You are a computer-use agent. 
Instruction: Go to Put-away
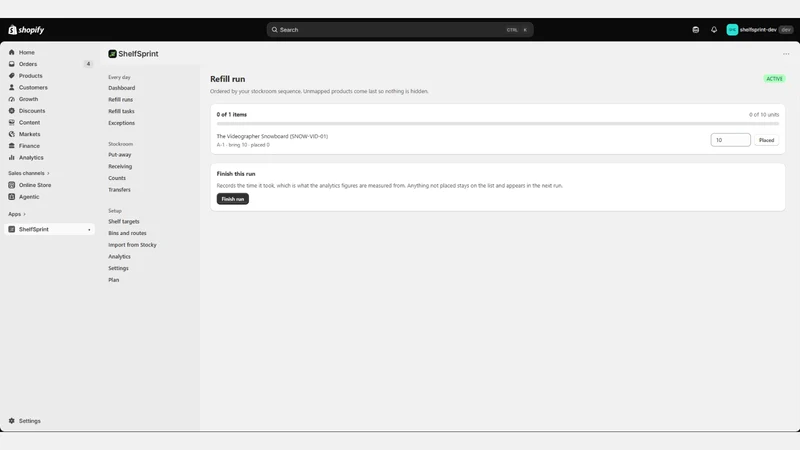tap(119, 155)
